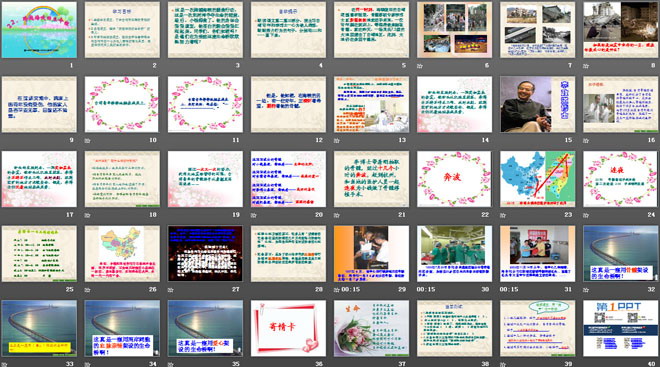Select slide 33 bridge with yellow caption
Screen dimensions: 660x367
tap(39, 328)
